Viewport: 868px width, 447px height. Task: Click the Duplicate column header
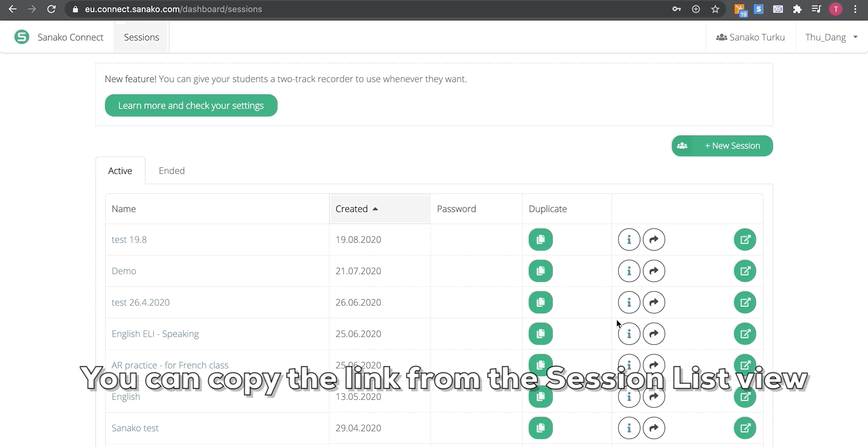pos(567,208)
